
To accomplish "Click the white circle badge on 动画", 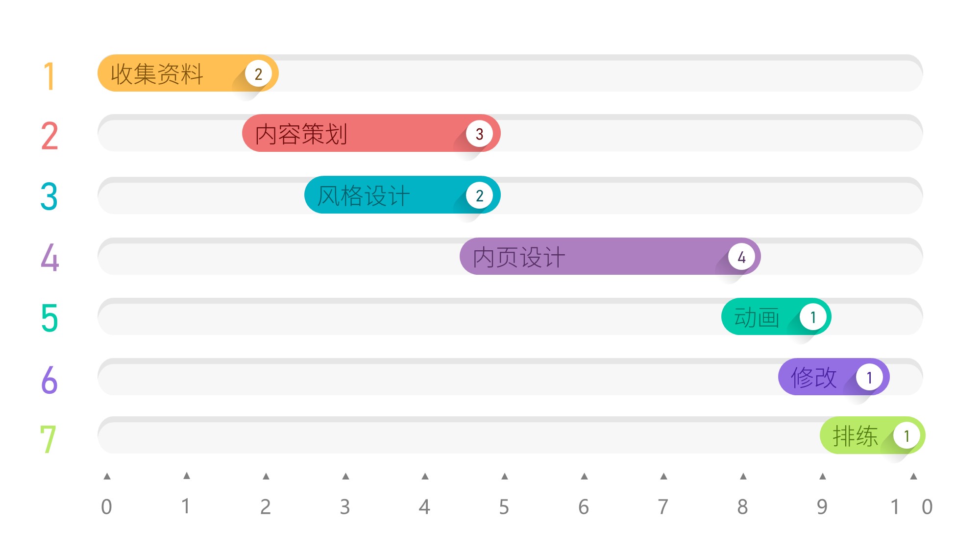I will [x=813, y=317].
